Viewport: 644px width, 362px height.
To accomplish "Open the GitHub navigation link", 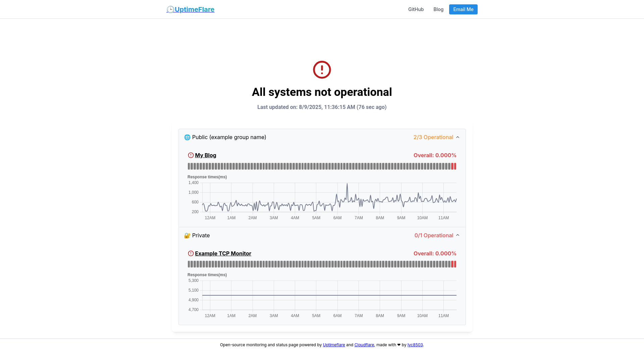I will point(416,9).
